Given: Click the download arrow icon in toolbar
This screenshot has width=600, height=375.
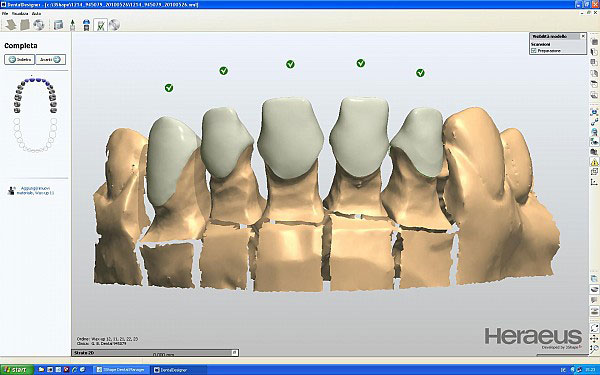Looking at the screenshot, I should 10,25.
